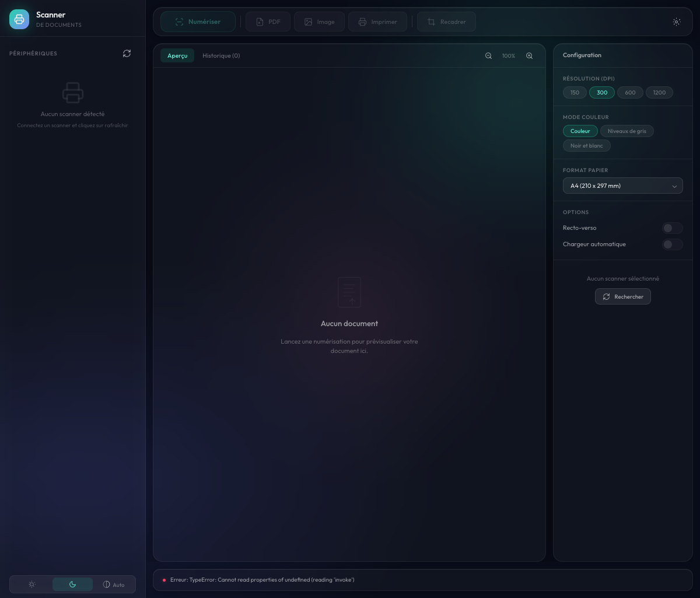Select 600 DPI resolution

[x=630, y=92]
